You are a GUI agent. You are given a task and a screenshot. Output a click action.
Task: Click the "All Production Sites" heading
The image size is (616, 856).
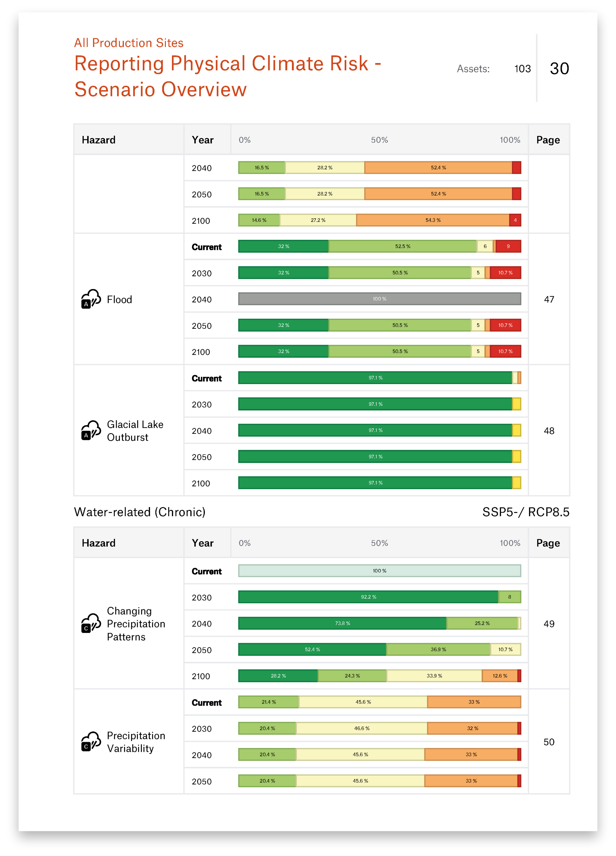pyautogui.click(x=129, y=43)
